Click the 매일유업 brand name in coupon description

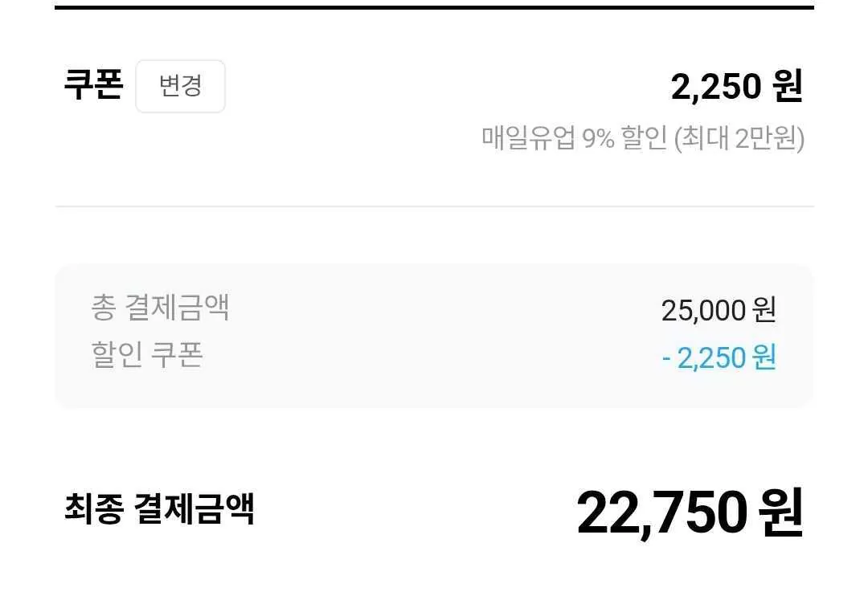pos(528,138)
